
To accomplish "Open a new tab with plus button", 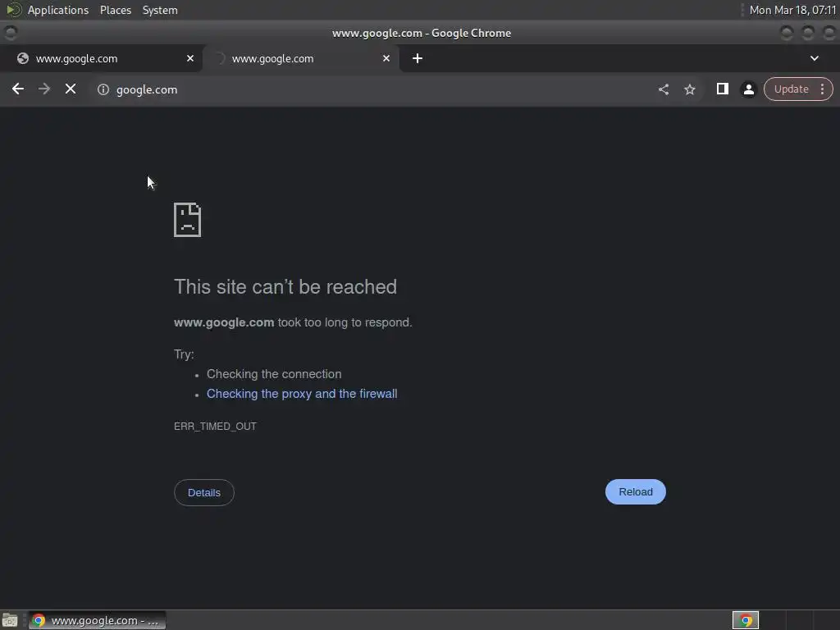I will coord(418,58).
